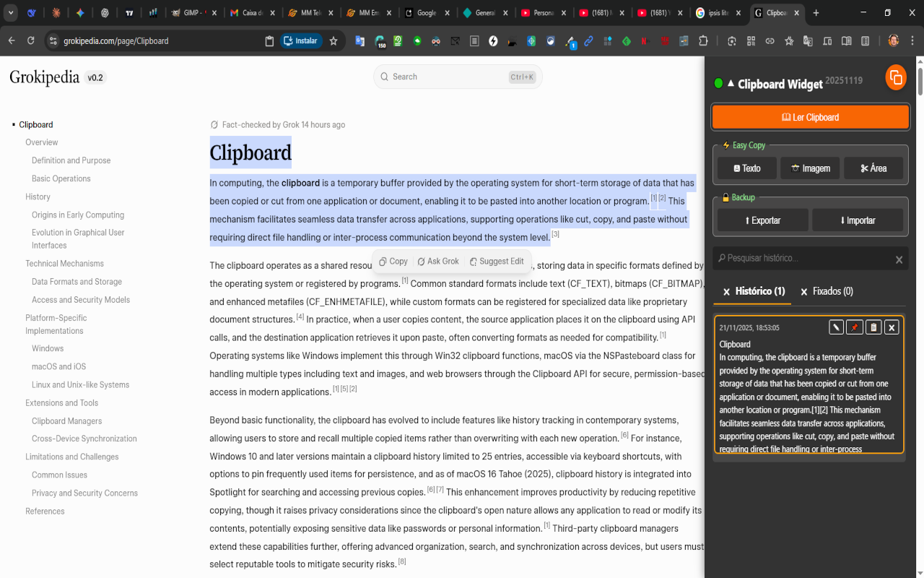
Task: Open the tab search dropdown arrow
Action: [x=11, y=13]
